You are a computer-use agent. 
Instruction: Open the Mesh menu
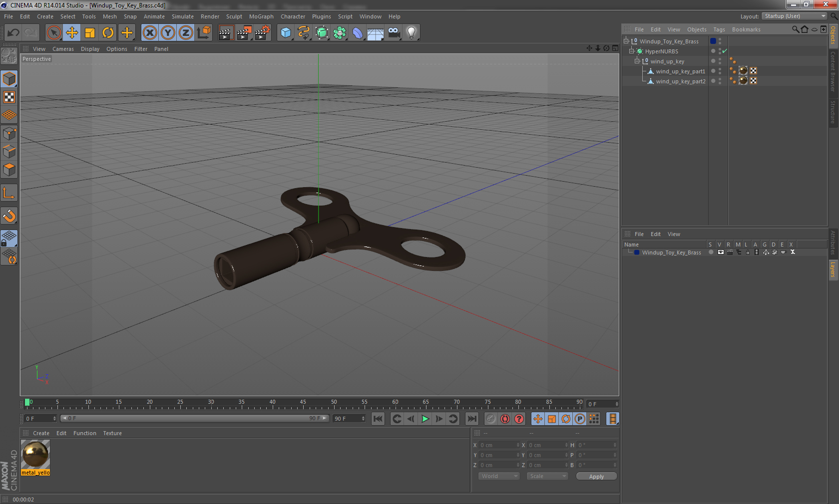tap(110, 16)
